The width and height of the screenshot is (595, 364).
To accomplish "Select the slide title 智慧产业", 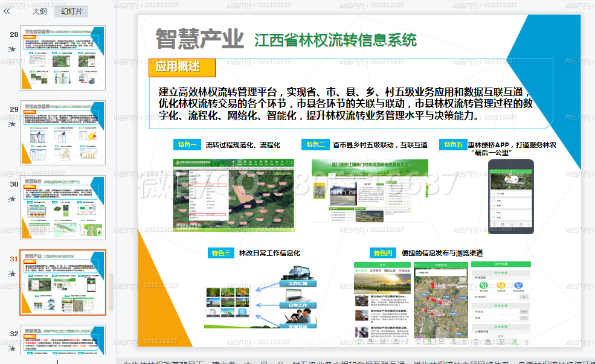I will (x=199, y=39).
